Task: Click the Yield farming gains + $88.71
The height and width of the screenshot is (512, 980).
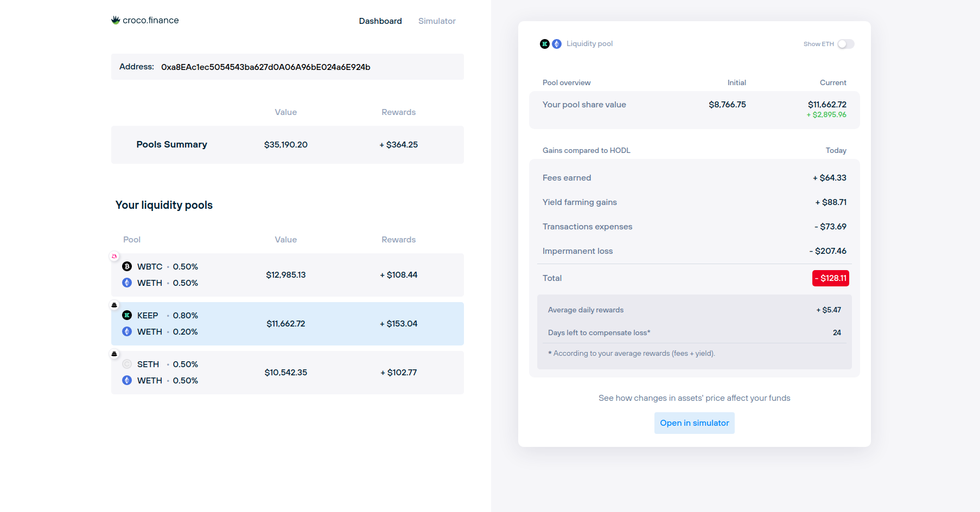Action: tap(831, 202)
